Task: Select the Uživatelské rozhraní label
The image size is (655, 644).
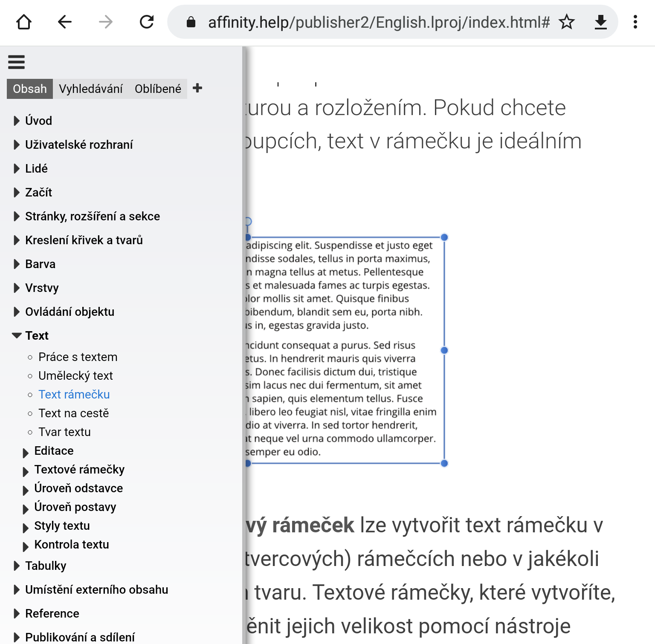Action: [79, 144]
